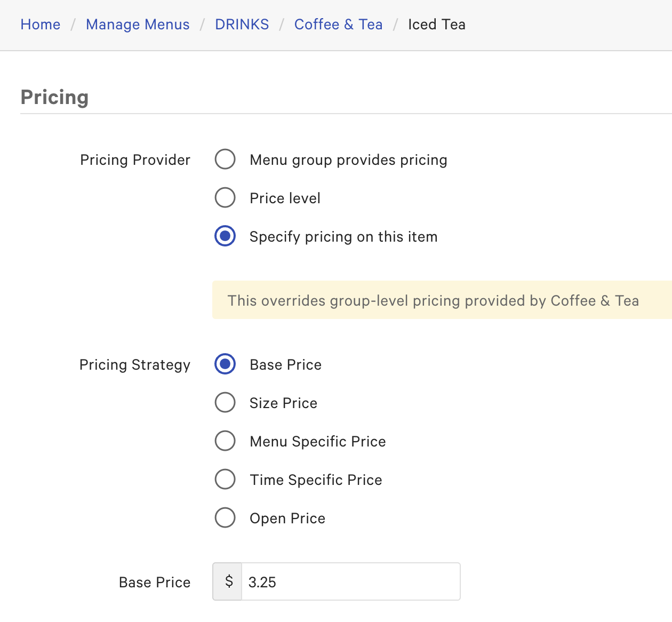Image resolution: width=672 pixels, height=622 pixels.
Task: Enable 'Time Specific Price' strategy
Action: click(x=225, y=479)
